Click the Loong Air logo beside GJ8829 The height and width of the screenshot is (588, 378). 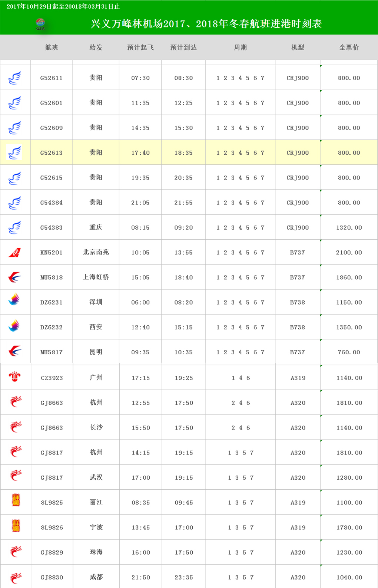(16, 551)
